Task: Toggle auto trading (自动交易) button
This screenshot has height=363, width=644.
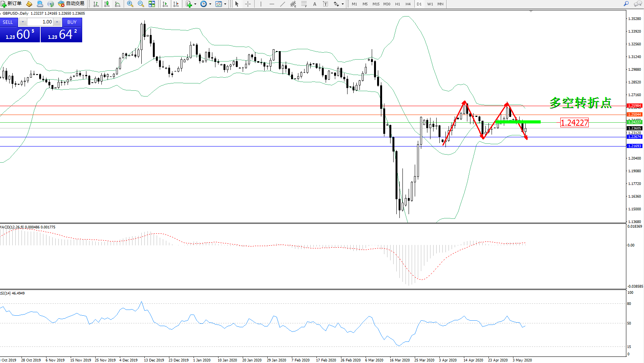Action: 71,4
